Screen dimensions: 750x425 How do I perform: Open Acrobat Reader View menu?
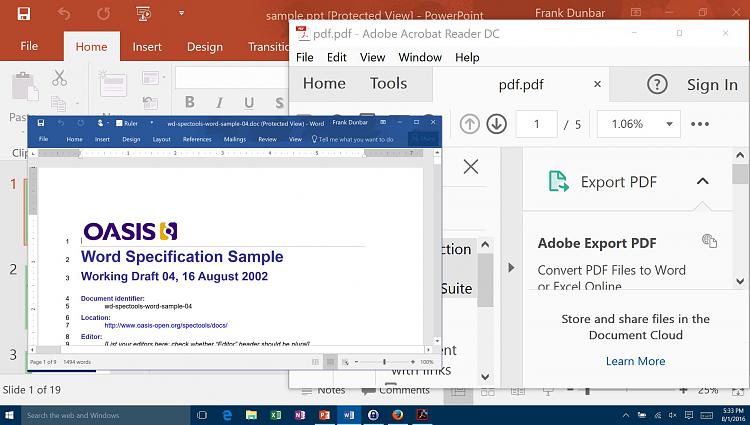(373, 57)
